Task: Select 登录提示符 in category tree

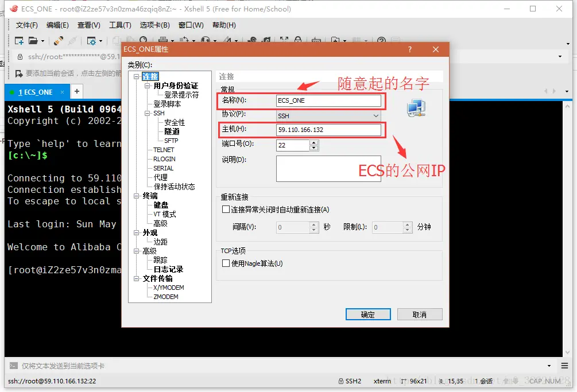Action: (x=181, y=95)
